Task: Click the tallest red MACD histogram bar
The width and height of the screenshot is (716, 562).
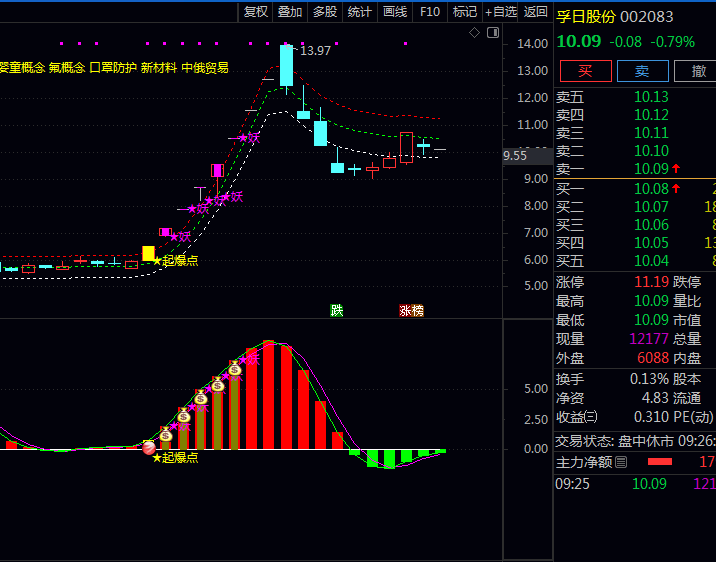Action: click(269, 395)
